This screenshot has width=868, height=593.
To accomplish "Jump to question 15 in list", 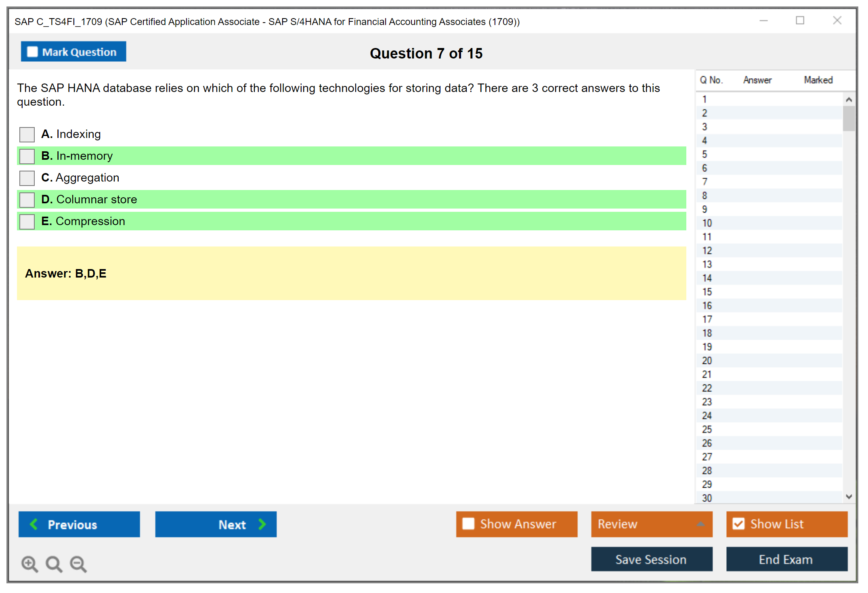I will [x=707, y=292].
